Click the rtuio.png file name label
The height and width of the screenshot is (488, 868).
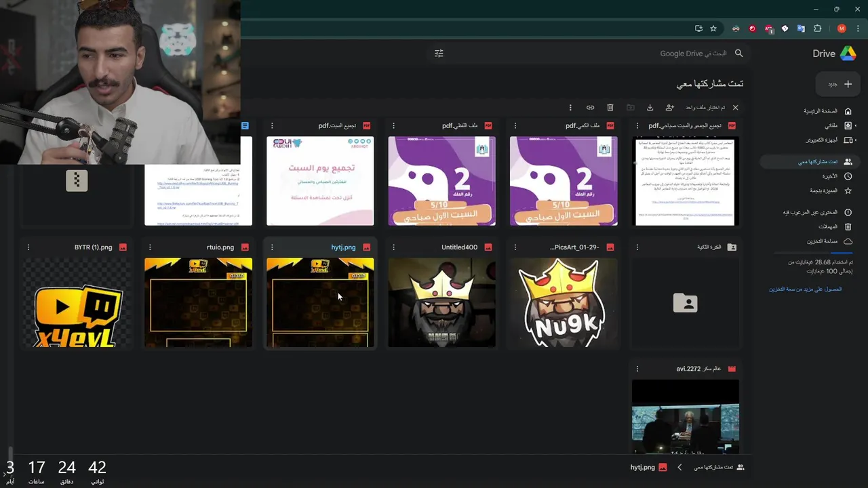[x=220, y=247]
